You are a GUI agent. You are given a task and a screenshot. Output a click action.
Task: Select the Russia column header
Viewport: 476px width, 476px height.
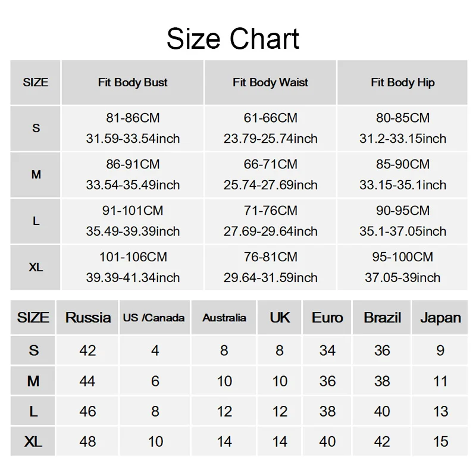(x=87, y=318)
